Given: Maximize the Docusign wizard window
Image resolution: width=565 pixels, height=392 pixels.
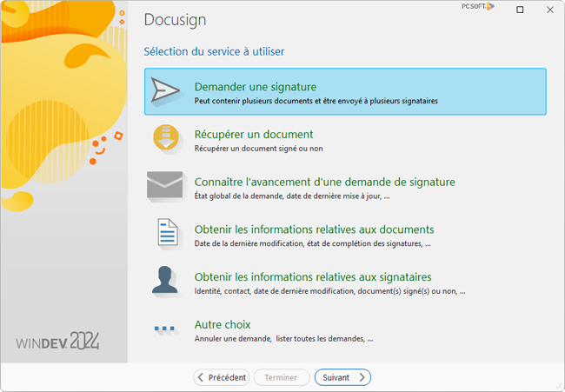Looking at the screenshot, I should click(520, 10).
